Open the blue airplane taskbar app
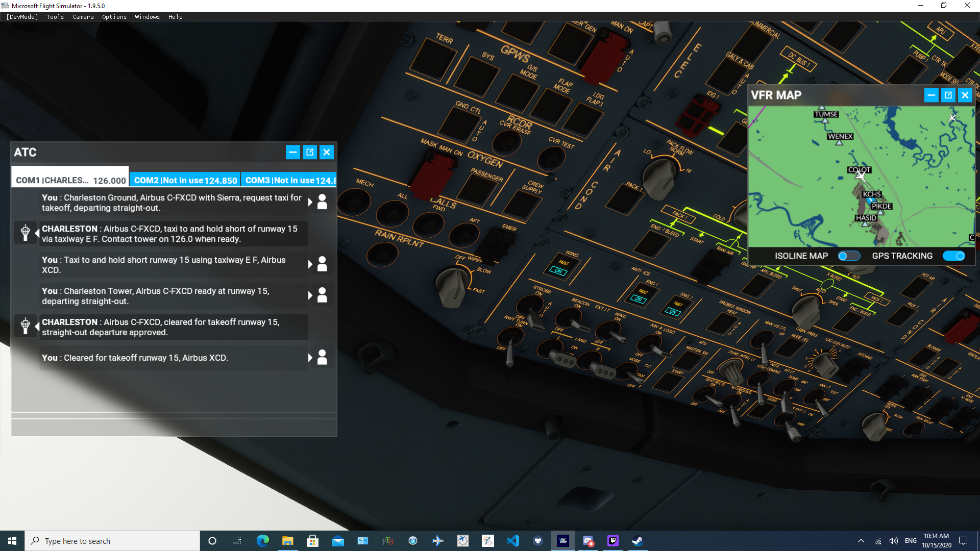Screen dimensions: 980x551 pyautogui.click(x=437, y=541)
